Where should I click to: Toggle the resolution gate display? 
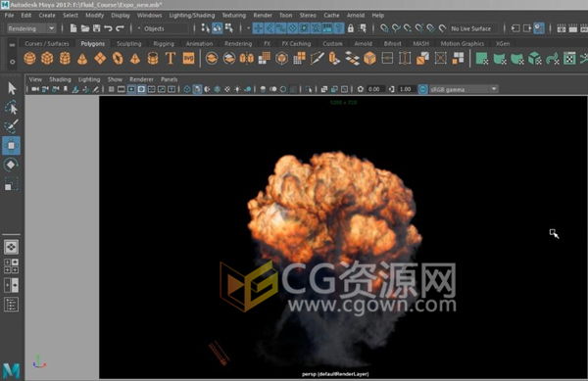pyautogui.click(x=131, y=89)
